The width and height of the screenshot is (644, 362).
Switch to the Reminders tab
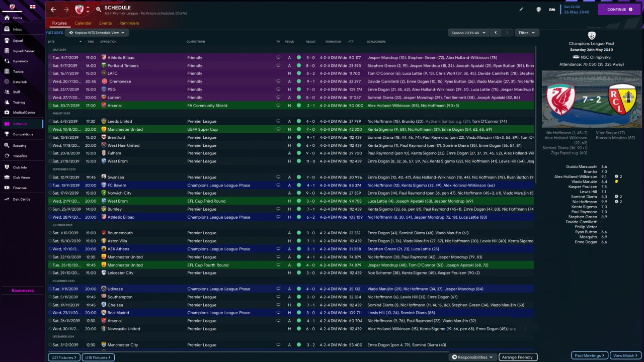click(129, 23)
